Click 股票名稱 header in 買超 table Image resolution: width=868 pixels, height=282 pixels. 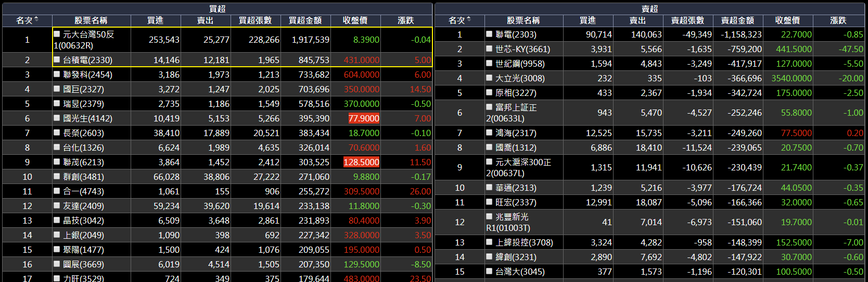91,20
